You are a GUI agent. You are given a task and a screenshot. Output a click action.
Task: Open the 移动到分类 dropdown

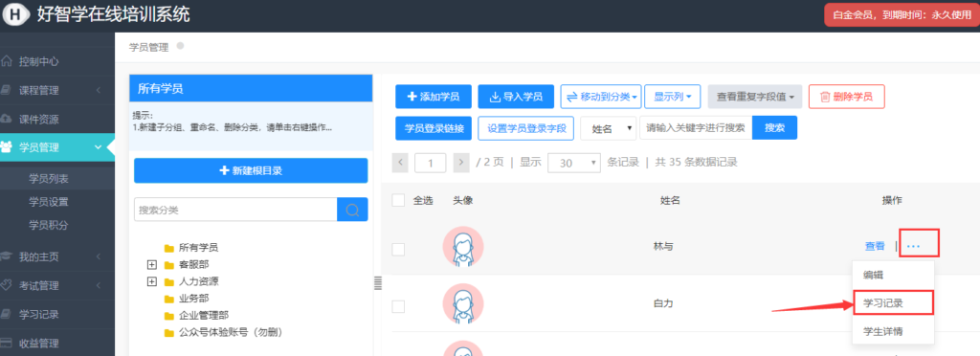(x=601, y=97)
